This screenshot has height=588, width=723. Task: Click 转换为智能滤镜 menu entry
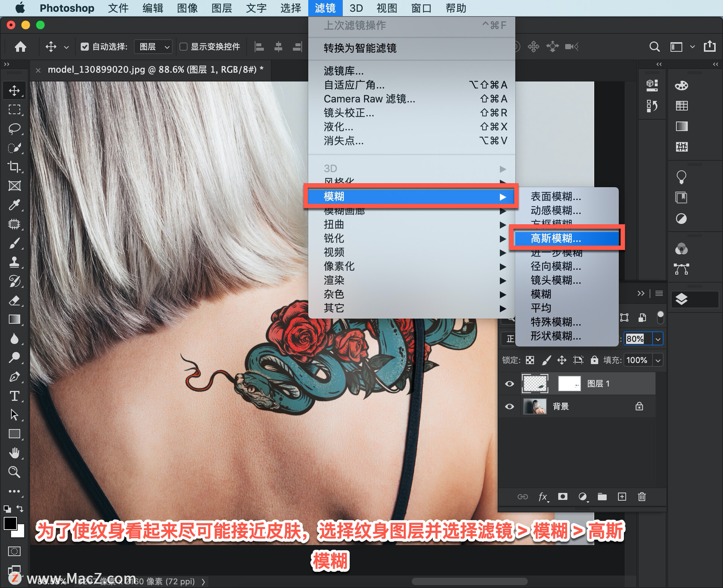pos(360,48)
